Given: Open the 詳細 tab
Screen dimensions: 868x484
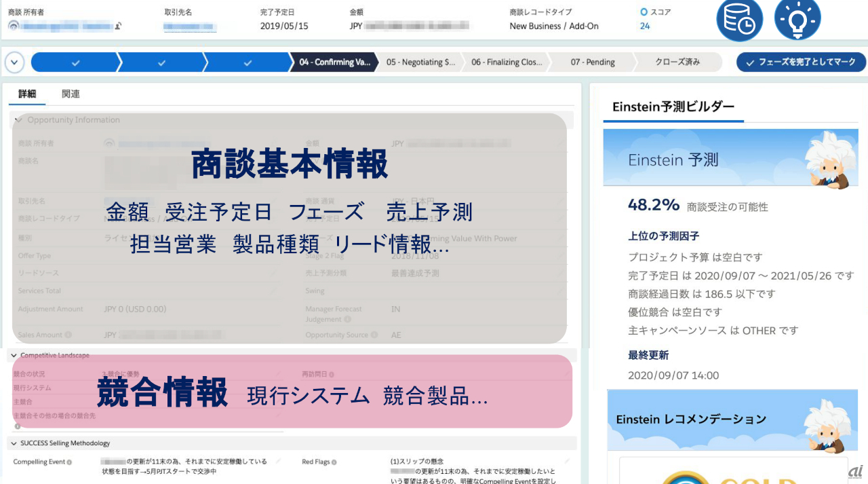Looking at the screenshot, I should pyautogui.click(x=27, y=94).
